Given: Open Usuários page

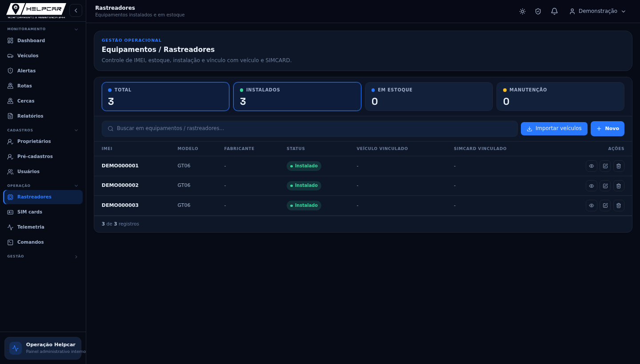Looking at the screenshot, I should (x=43, y=171).
